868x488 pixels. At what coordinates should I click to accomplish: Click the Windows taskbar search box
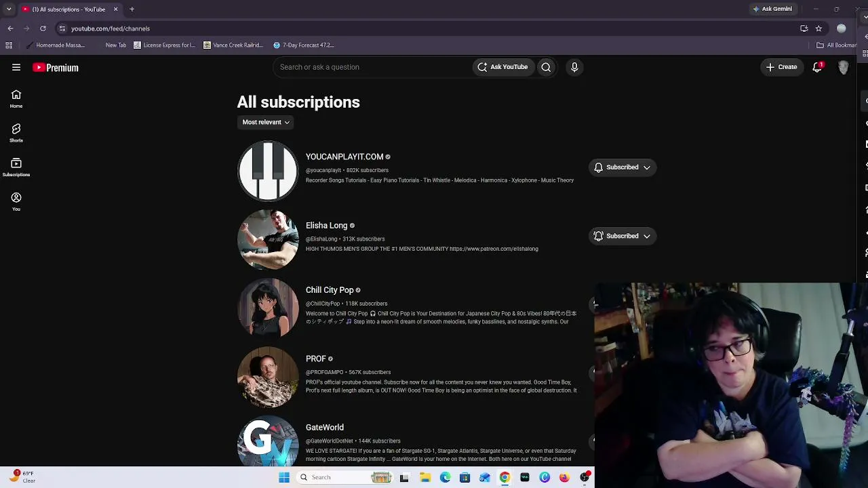[346, 477]
